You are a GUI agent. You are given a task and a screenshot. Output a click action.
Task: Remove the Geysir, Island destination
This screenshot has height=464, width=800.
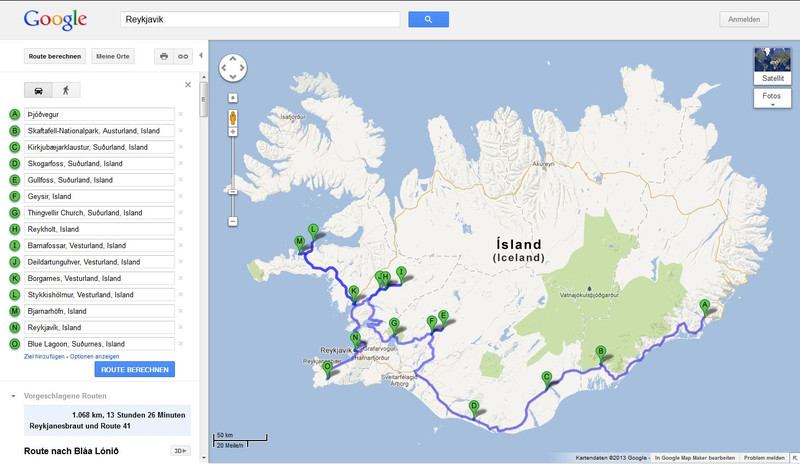coord(181,197)
